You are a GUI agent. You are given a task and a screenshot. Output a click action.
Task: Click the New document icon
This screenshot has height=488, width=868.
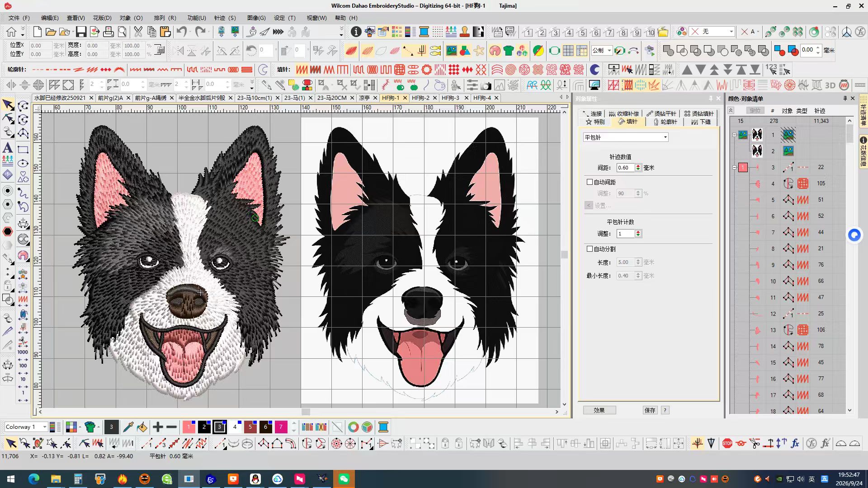pyautogui.click(x=38, y=32)
